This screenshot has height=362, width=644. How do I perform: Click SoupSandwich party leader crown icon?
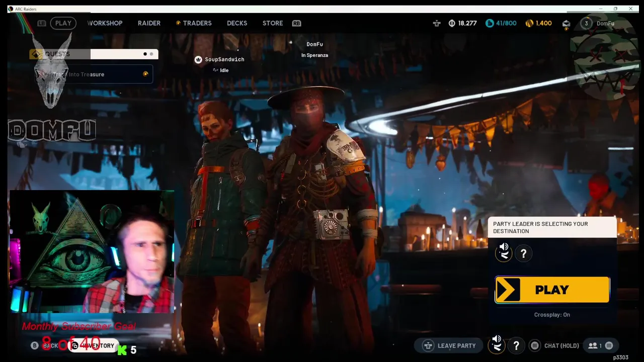(198, 59)
